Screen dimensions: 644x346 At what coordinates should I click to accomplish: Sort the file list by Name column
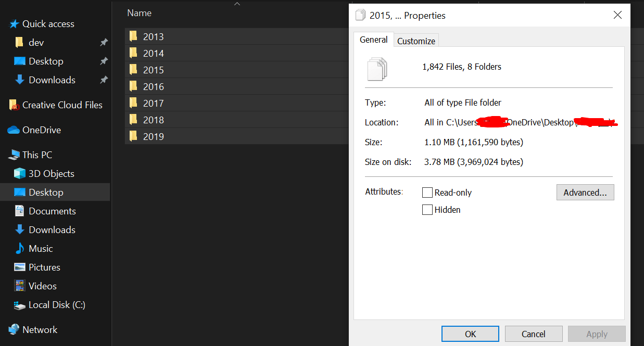point(139,13)
